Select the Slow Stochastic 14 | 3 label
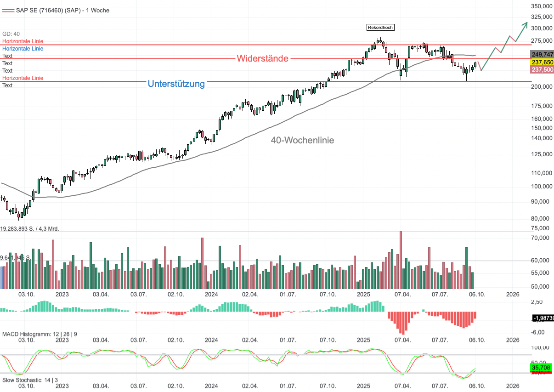This screenshot has height=392, width=554. [30, 380]
